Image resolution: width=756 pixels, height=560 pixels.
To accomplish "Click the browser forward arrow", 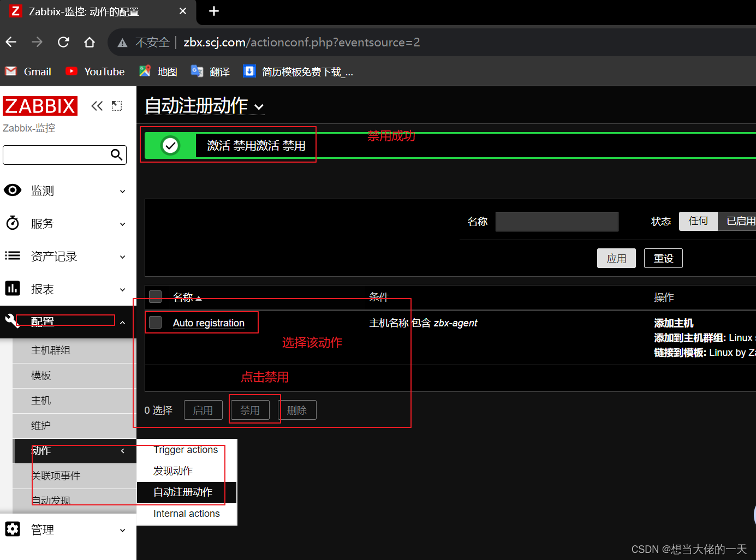I will tap(37, 42).
